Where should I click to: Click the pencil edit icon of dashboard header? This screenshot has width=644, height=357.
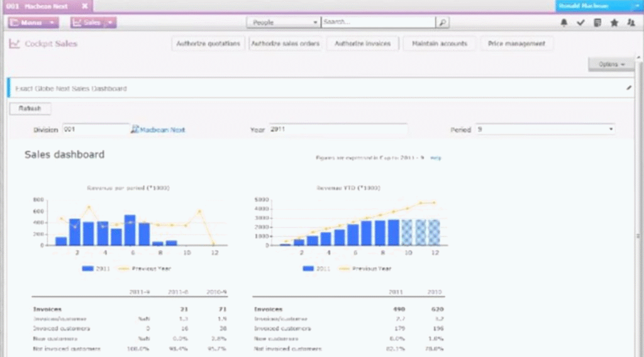[629, 88]
